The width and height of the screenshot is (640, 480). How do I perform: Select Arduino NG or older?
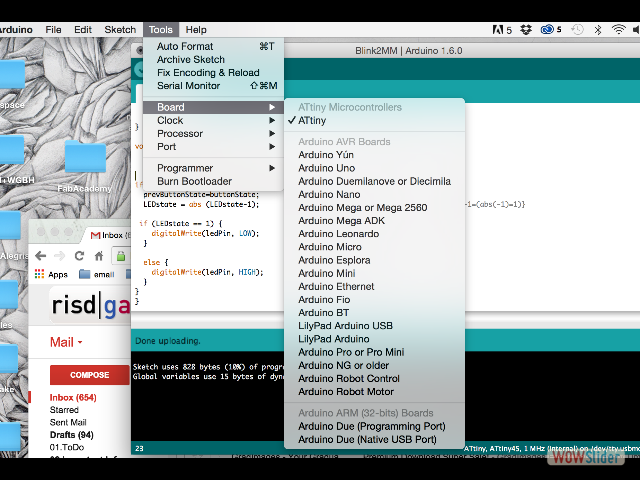click(374, 365)
